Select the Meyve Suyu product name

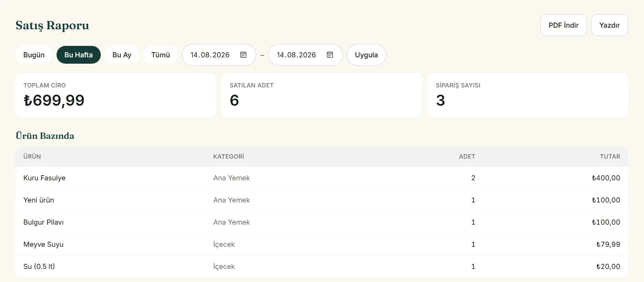click(43, 244)
